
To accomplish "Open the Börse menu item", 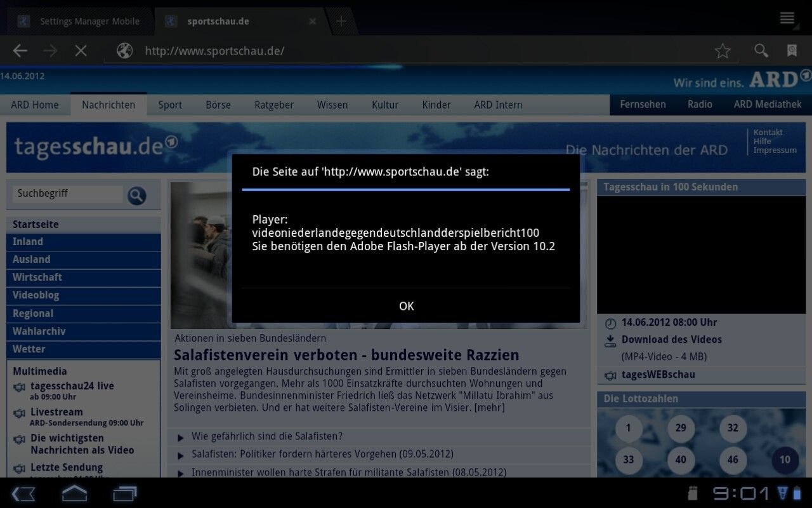I will tap(218, 105).
